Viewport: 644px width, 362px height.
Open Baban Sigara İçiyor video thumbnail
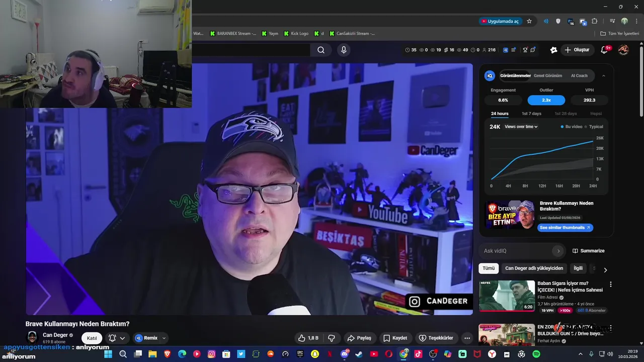(x=507, y=296)
